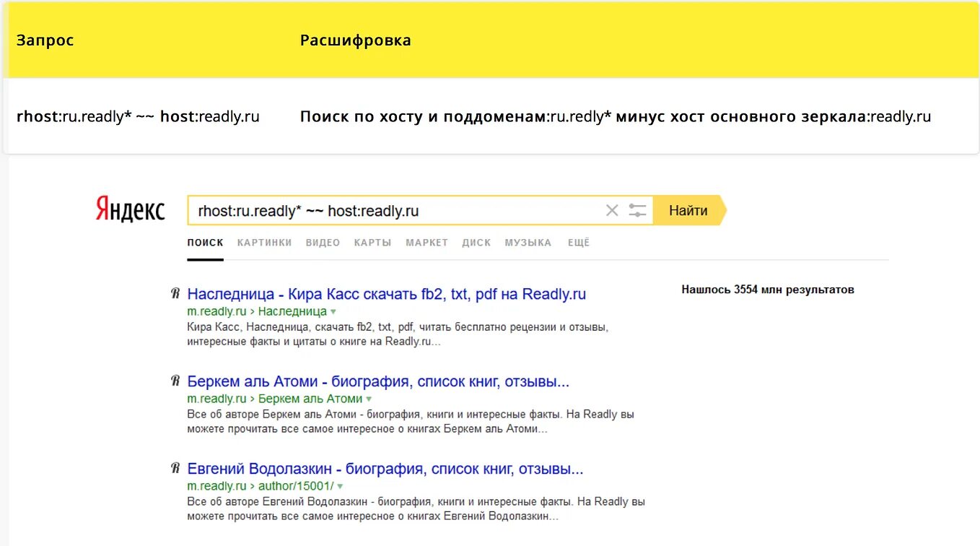Click m.readly.ru URL under Наследница result
Screen dimensions: 980x546
pyautogui.click(x=216, y=311)
